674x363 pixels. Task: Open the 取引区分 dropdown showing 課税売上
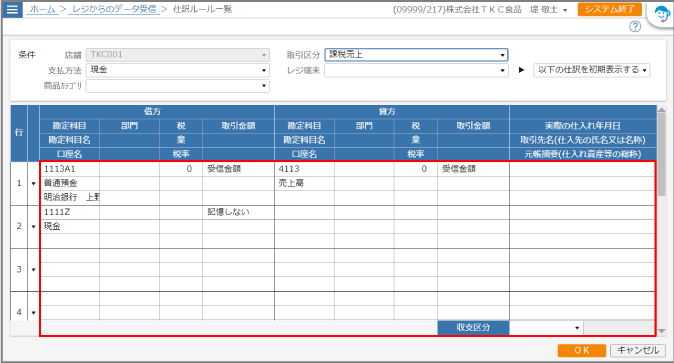click(x=416, y=55)
